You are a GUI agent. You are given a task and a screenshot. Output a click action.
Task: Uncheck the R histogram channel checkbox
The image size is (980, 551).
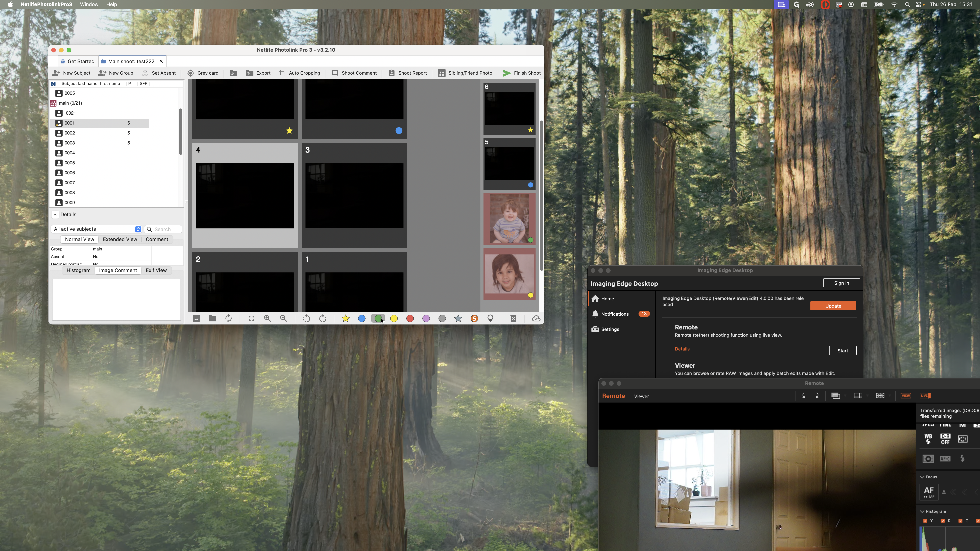(943, 521)
